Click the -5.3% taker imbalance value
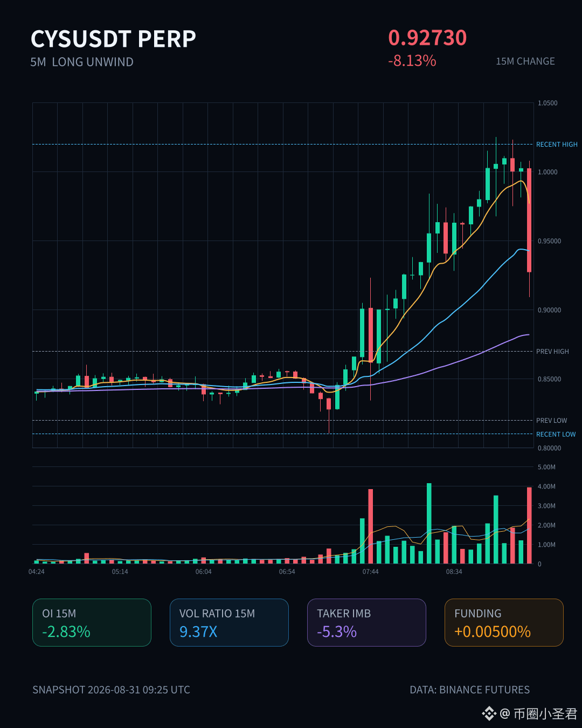Viewport: 582px width, 728px height. click(337, 631)
